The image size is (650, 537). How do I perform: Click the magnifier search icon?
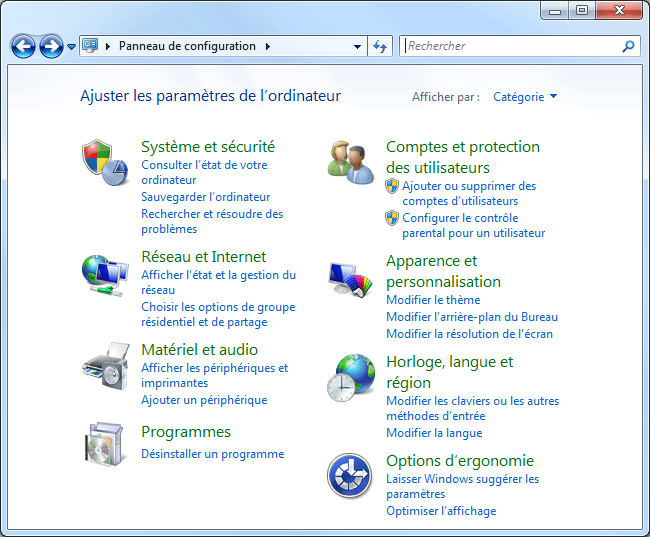[628, 46]
